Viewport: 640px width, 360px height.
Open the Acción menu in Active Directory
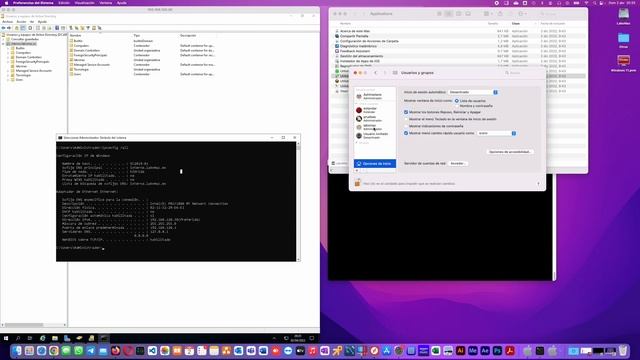pyautogui.click(x=21, y=22)
